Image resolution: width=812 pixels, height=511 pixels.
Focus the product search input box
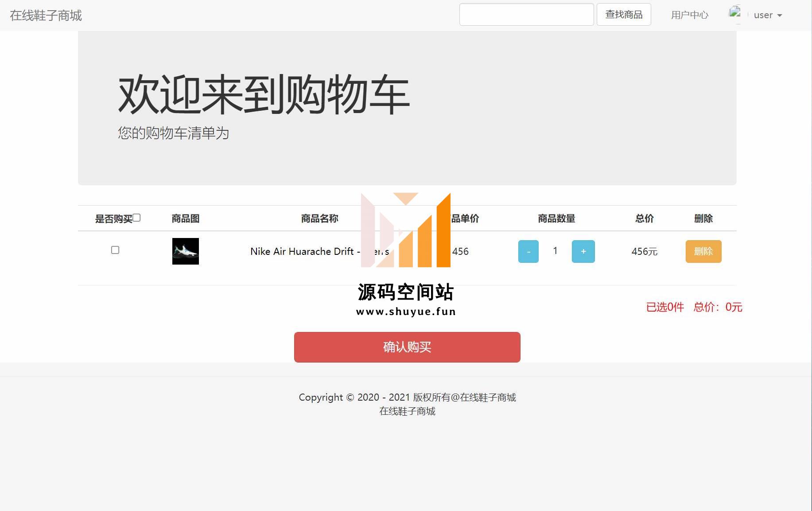[x=526, y=15]
